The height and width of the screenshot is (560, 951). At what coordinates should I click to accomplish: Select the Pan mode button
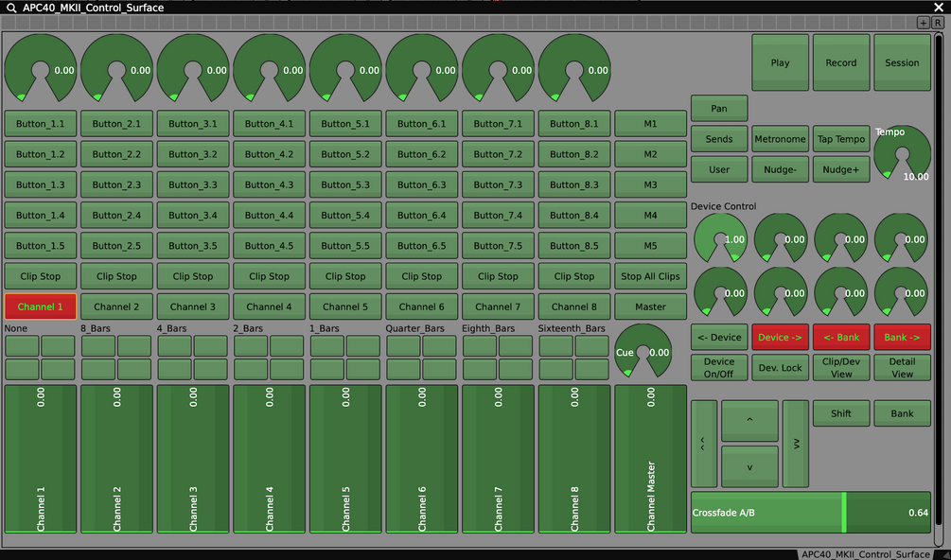point(719,109)
